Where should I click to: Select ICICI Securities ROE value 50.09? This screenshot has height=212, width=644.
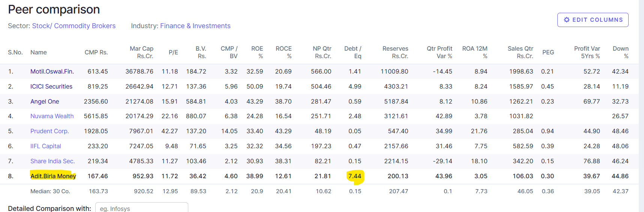click(255, 86)
